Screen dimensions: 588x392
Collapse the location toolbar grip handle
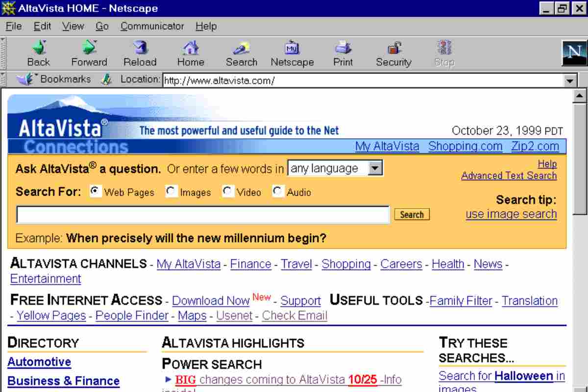[3, 79]
